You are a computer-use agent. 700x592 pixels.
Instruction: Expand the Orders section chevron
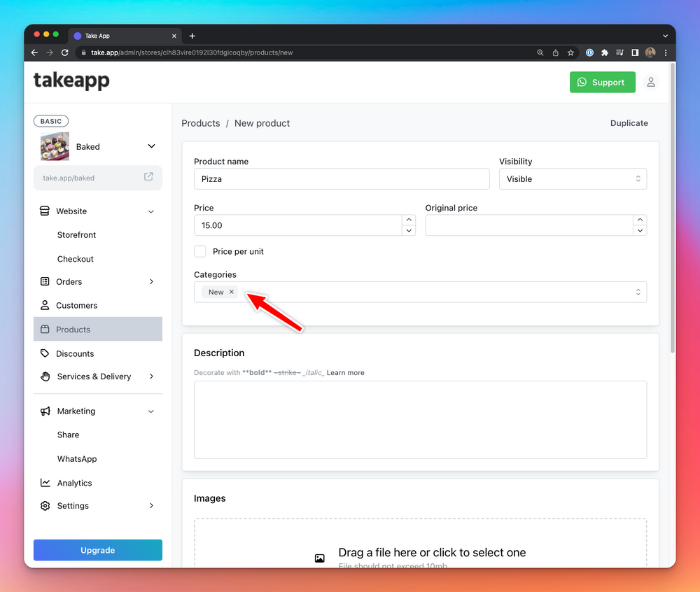[x=151, y=281]
